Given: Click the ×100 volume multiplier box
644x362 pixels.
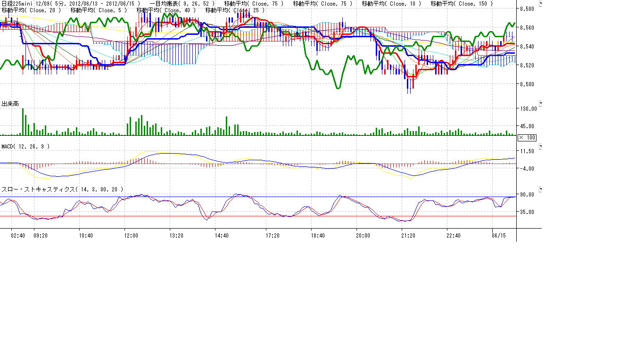Looking at the screenshot, I should click(527, 138).
